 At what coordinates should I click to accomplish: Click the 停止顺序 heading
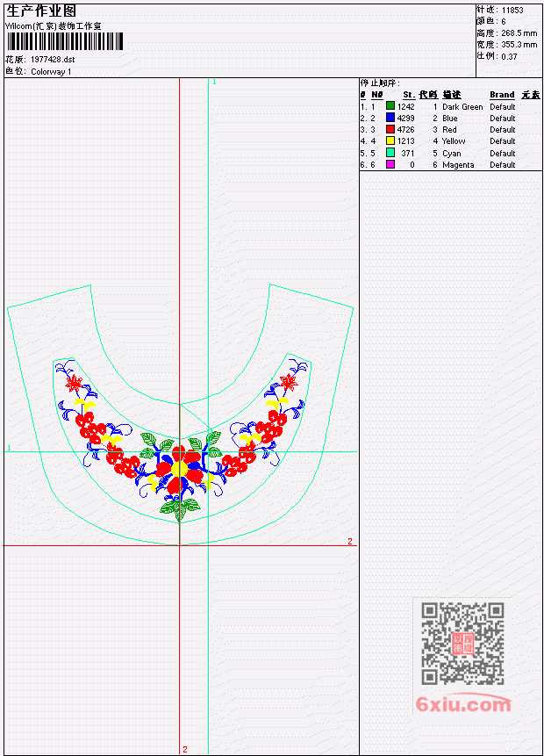[380, 83]
